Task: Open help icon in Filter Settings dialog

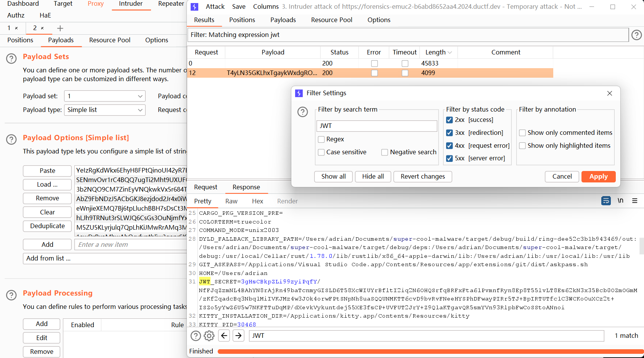Action: coord(303,112)
